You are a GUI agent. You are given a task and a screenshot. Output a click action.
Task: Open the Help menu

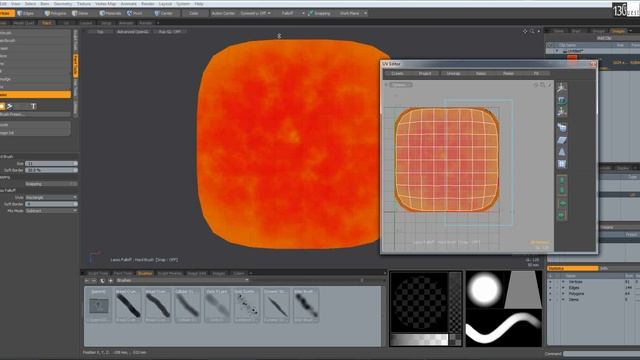199,4
